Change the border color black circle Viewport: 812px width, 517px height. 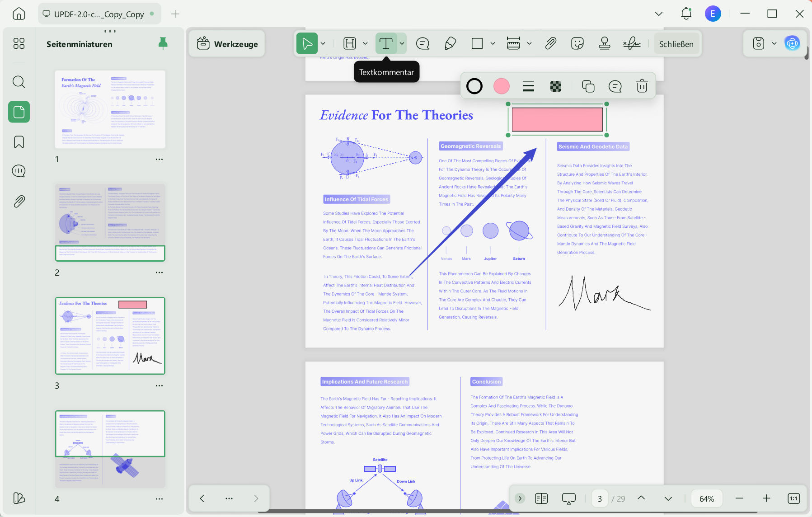coord(474,86)
